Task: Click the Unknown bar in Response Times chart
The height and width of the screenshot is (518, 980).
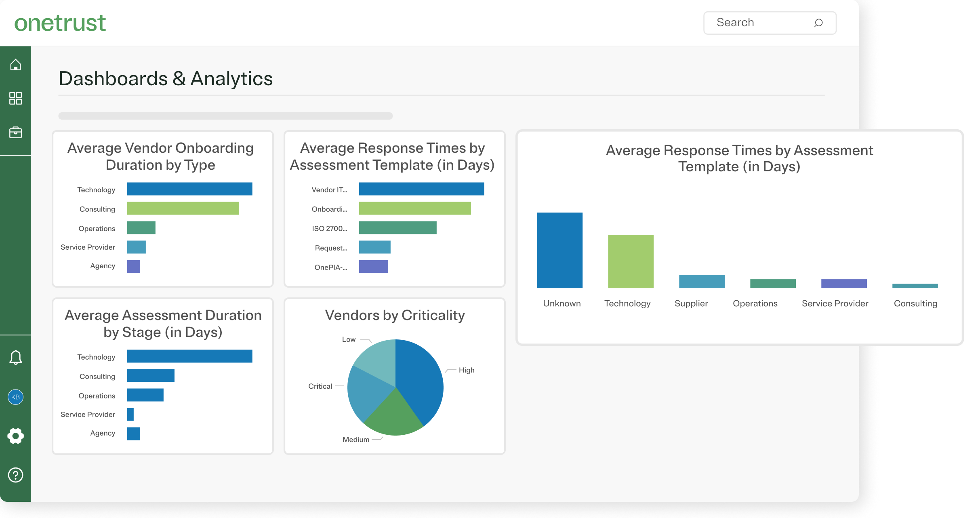Action: tap(559, 251)
